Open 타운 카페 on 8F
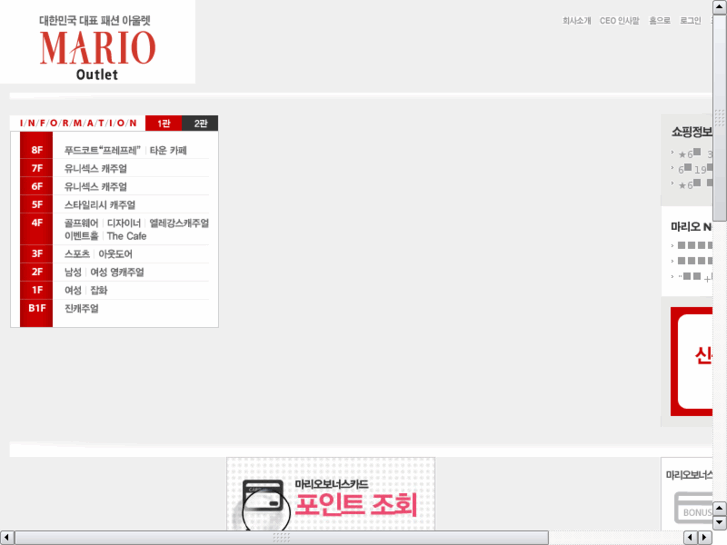The width and height of the screenshot is (727, 545). coord(168,150)
